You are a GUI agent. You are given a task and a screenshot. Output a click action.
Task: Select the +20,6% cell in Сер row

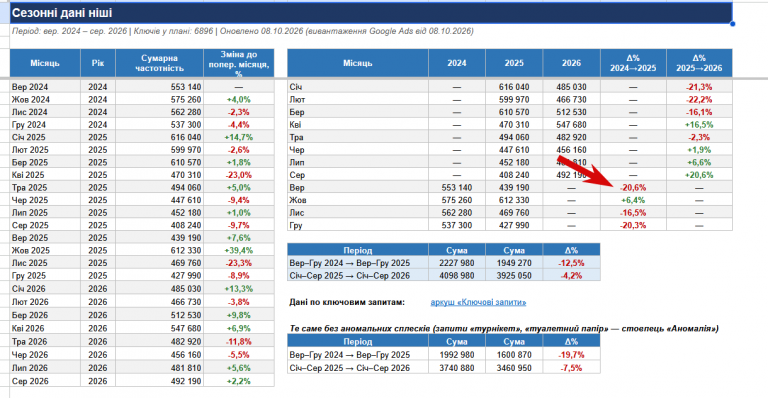click(x=699, y=175)
